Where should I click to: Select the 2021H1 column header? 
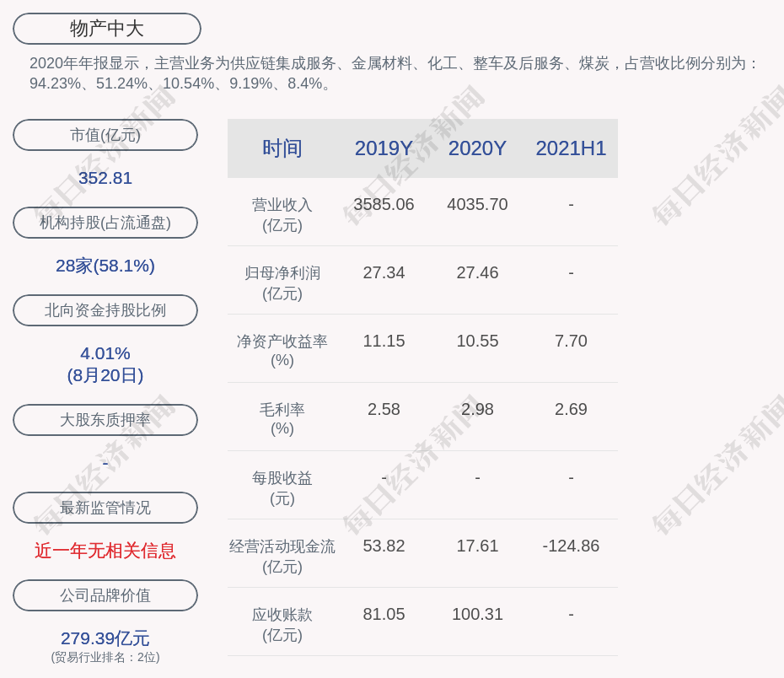[x=571, y=148]
